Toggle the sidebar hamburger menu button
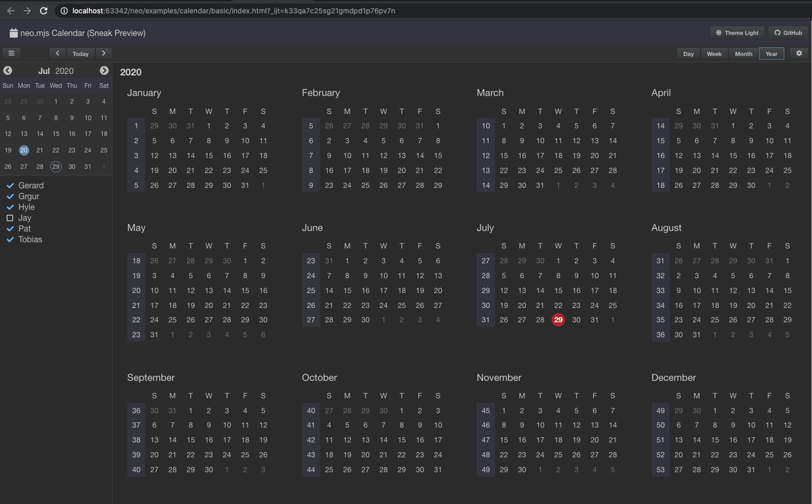 [x=11, y=53]
